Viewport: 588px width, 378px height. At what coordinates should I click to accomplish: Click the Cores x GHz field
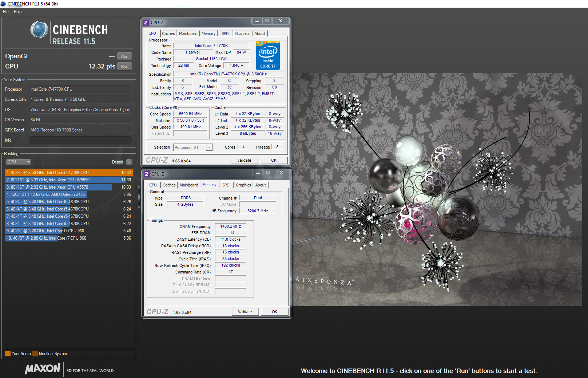coord(80,99)
